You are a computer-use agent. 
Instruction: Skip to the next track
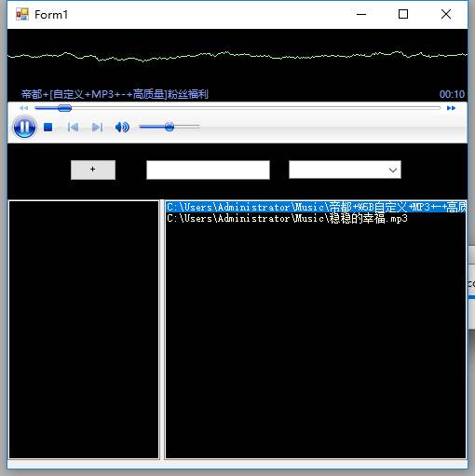tap(97, 127)
